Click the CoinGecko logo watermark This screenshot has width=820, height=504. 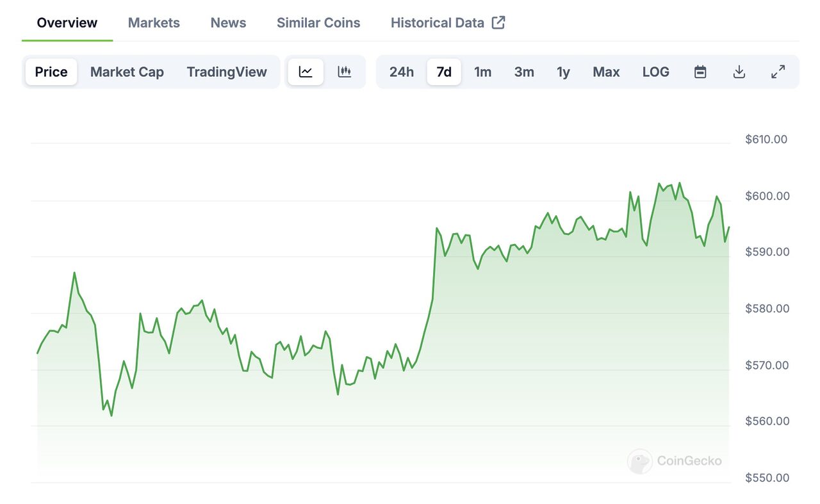tap(675, 461)
